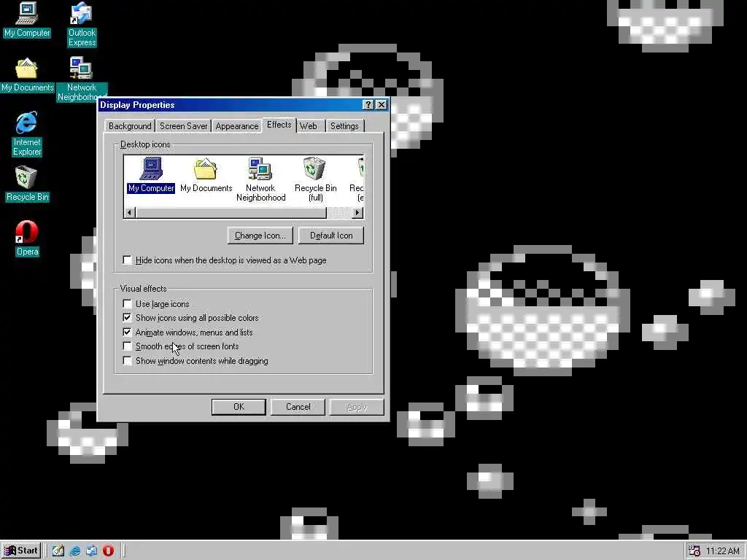Enable Show window contents while dragging
Image resolution: width=747 pixels, height=560 pixels.
(127, 360)
